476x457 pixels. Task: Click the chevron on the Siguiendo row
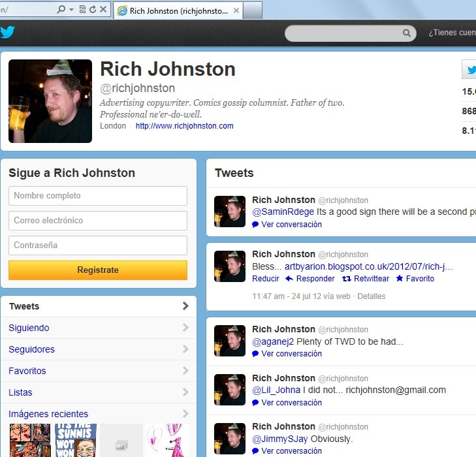click(185, 328)
